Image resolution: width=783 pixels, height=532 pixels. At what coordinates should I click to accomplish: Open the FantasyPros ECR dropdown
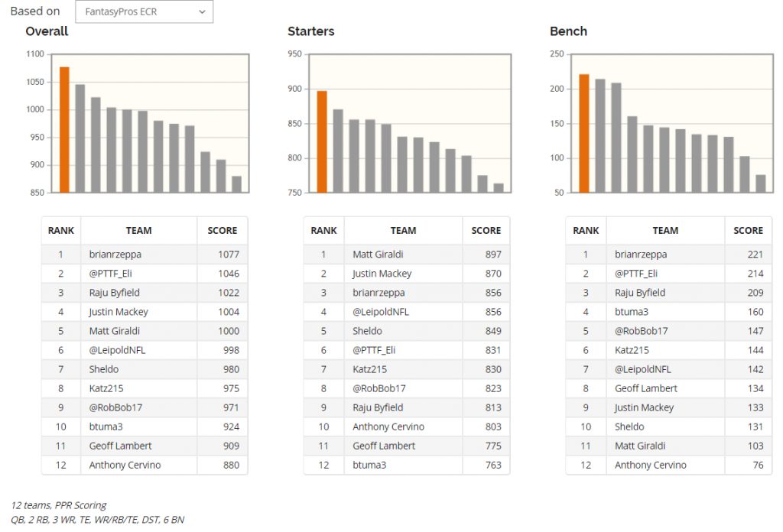144,12
